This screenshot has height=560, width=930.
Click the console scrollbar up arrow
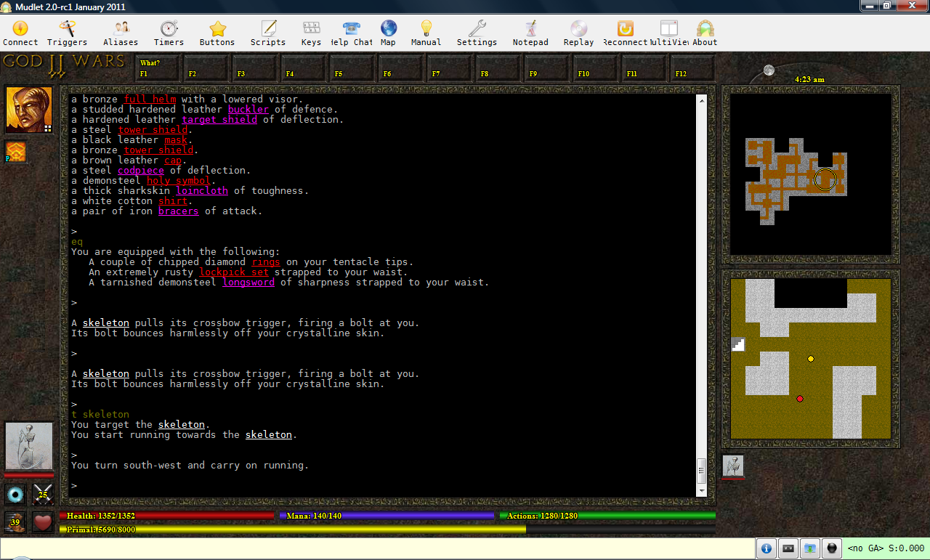[x=702, y=100]
